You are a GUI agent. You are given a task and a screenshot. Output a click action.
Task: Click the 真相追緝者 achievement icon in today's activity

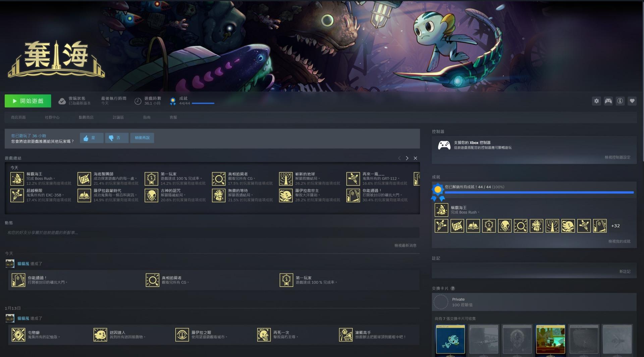coord(152,280)
